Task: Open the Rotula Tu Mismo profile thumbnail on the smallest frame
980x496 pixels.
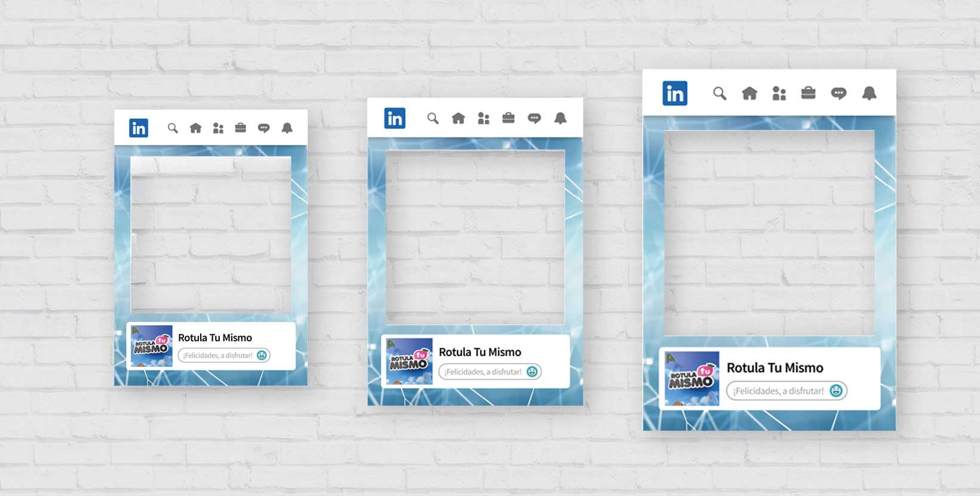Action: point(152,346)
